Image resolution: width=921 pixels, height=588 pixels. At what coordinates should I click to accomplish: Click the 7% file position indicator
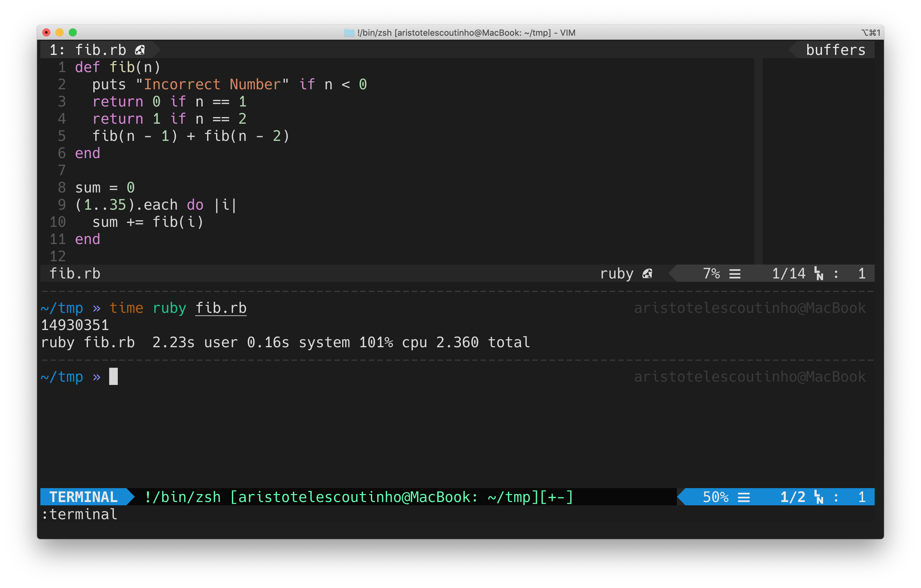[x=711, y=274]
